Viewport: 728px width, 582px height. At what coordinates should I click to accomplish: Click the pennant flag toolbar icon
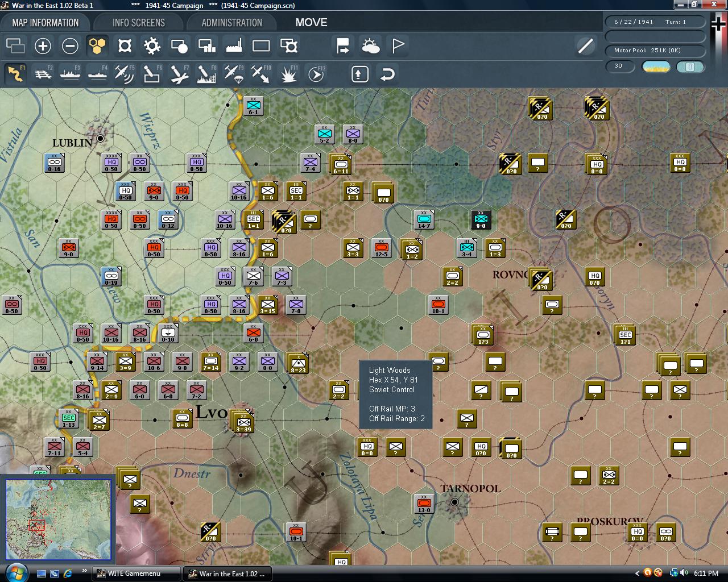[x=398, y=45]
